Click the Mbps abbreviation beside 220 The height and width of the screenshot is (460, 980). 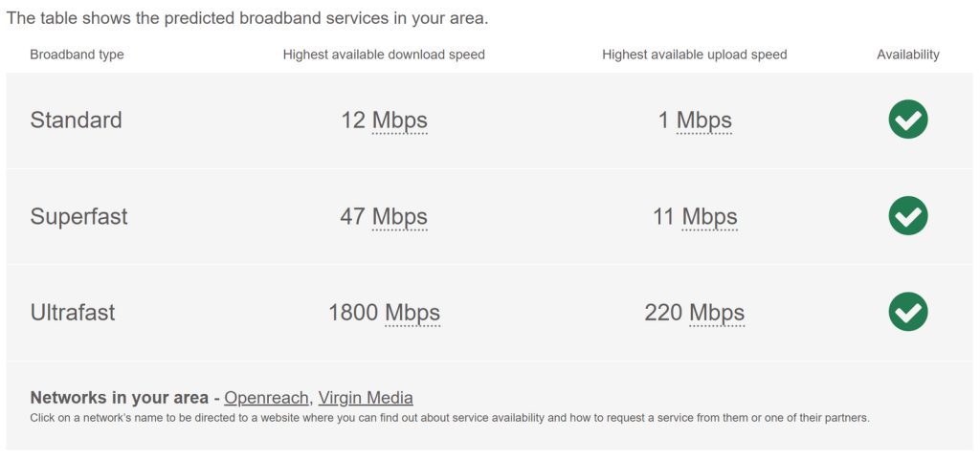click(x=717, y=313)
